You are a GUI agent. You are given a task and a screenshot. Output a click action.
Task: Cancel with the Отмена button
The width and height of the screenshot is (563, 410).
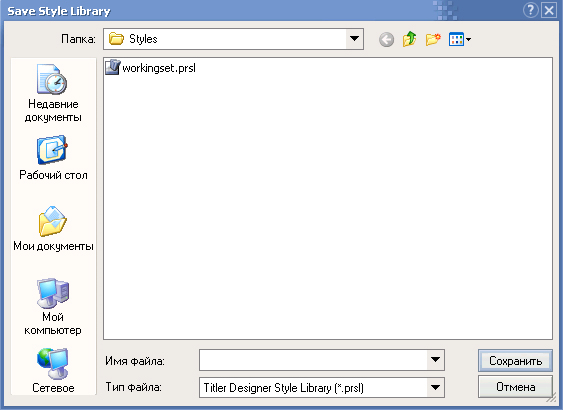(515, 387)
